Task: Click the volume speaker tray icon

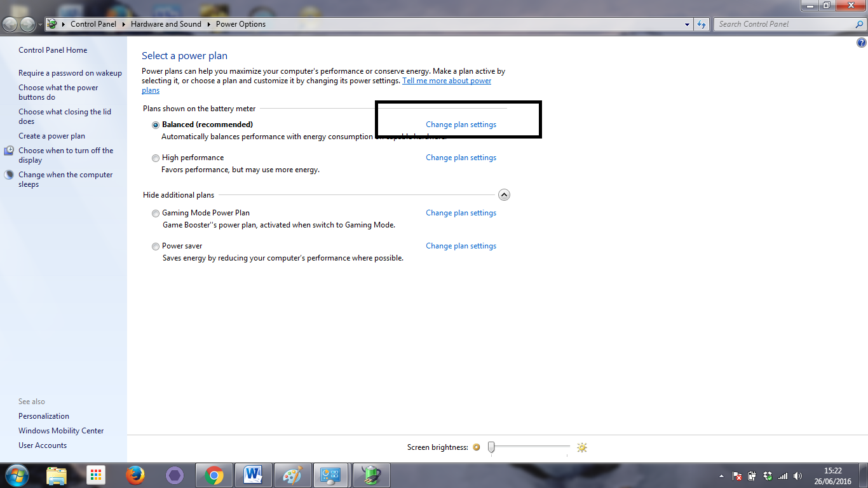Action: point(798,476)
